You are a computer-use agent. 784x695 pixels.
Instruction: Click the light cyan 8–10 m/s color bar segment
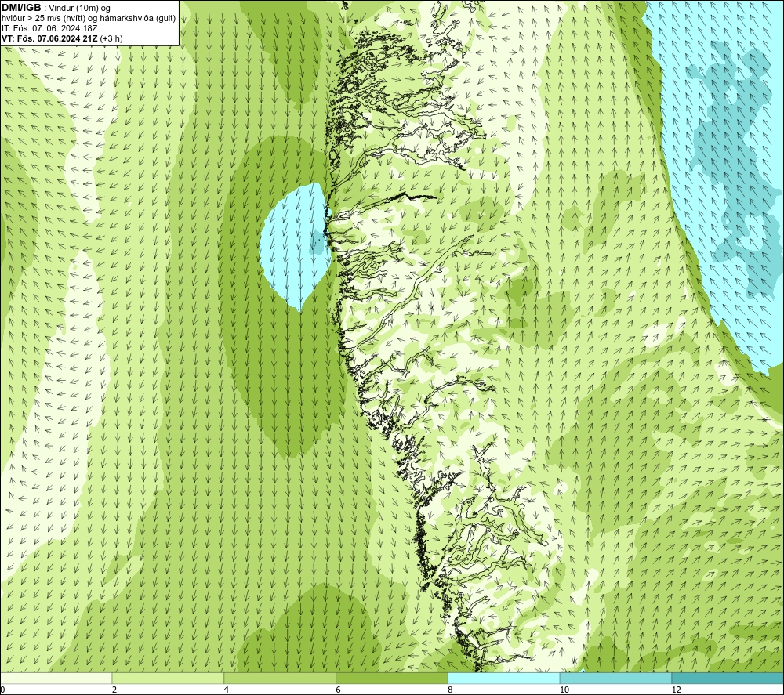pos(504,678)
